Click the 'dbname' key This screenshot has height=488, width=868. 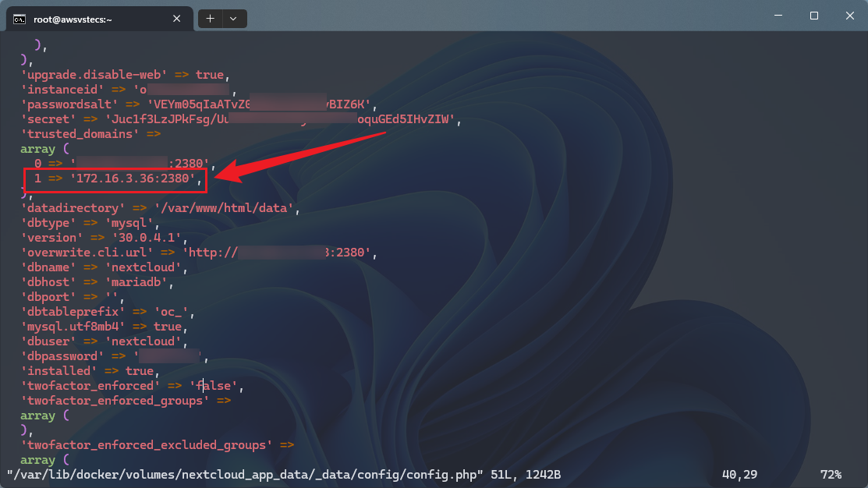[48, 267]
